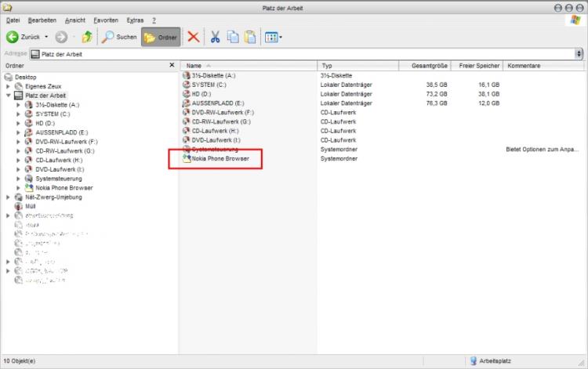Click the copy icon in toolbar
Viewport: 588px width, 369px height.
pos(233,37)
